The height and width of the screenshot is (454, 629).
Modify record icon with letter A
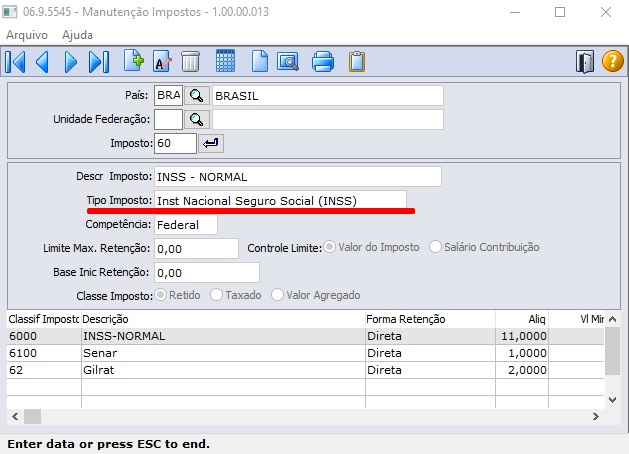(162, 62)
